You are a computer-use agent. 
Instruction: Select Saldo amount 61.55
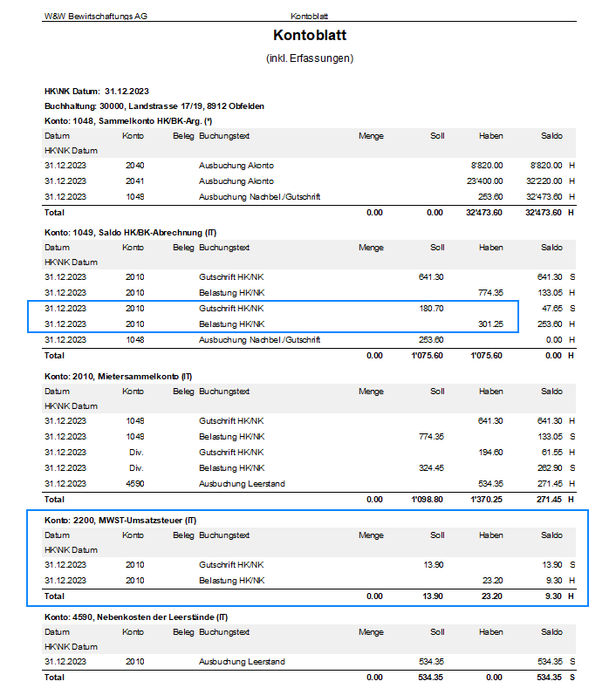pyautogui.click(x=552, y=453)
